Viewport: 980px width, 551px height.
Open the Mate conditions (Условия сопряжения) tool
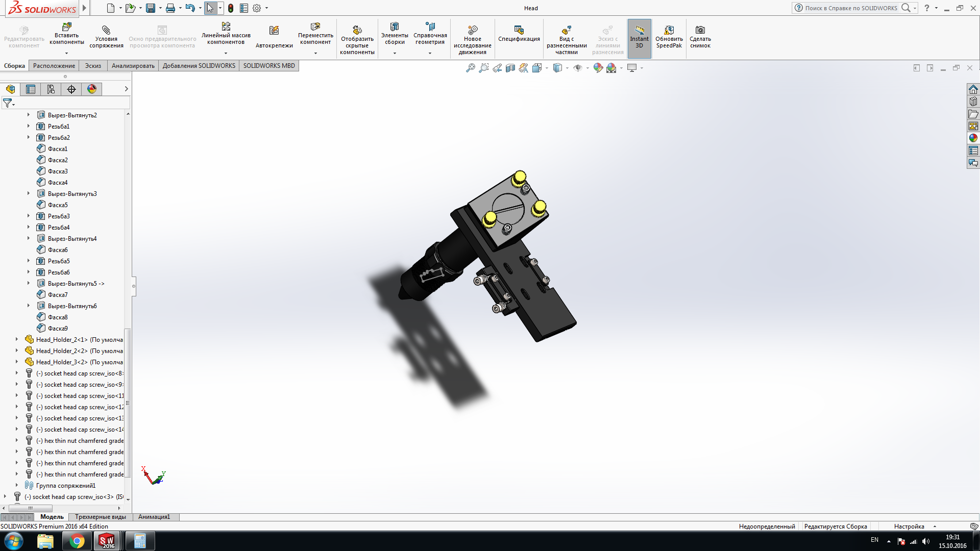point(106,31)
